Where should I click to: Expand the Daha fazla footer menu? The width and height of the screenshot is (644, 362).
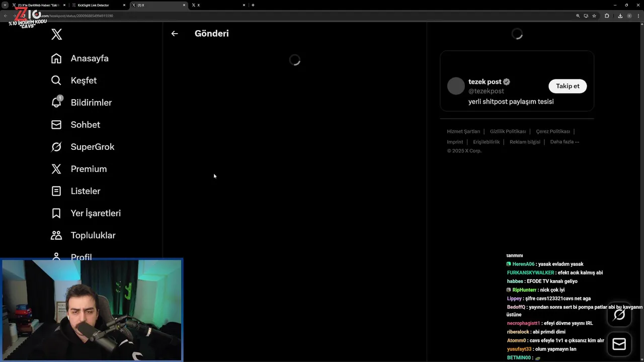pos(565,142)
